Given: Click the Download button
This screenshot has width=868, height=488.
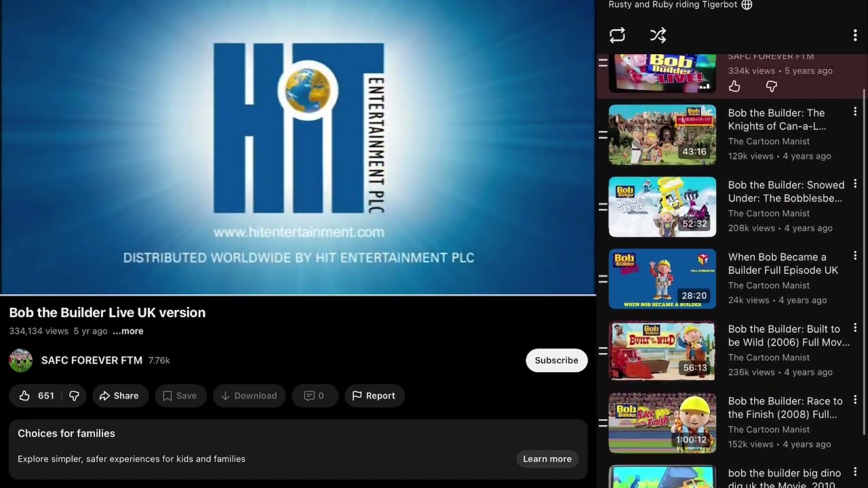Looking at the screenshot, I should coord(250,396).
